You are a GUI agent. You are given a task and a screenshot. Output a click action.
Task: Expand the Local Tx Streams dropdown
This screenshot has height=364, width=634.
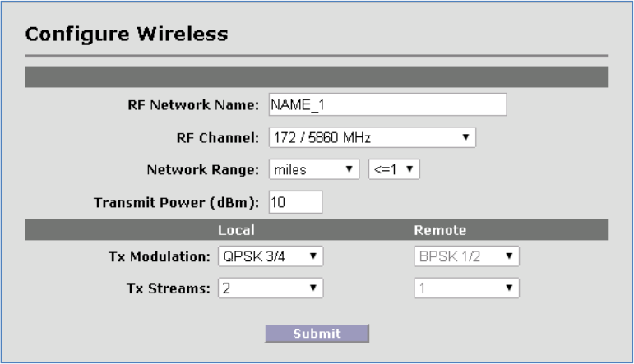[271, 288]
